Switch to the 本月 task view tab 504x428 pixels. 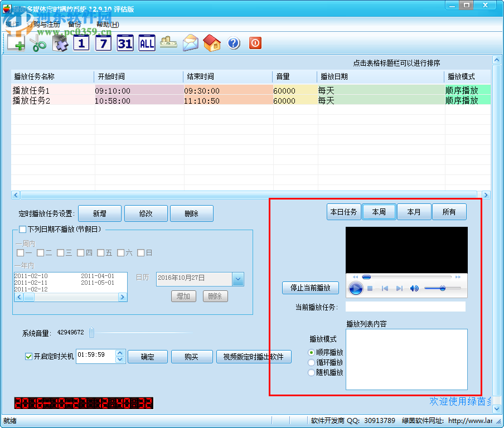point(414,211)
